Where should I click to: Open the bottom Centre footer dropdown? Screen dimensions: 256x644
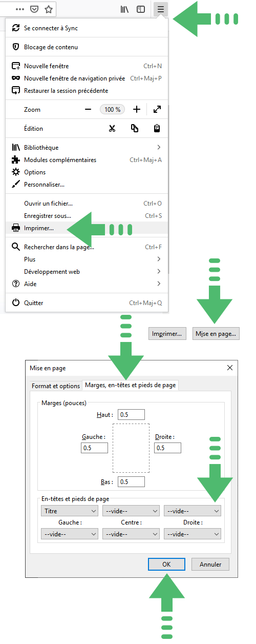(x=131, y=534)
